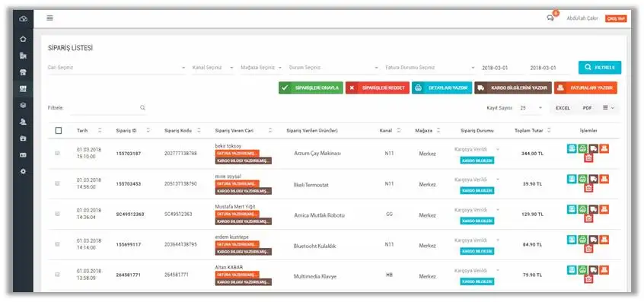Viewport: 644px width, 302px height.
Task: Click Siparişleri Onayla button
Action: (x=311, y=87)
